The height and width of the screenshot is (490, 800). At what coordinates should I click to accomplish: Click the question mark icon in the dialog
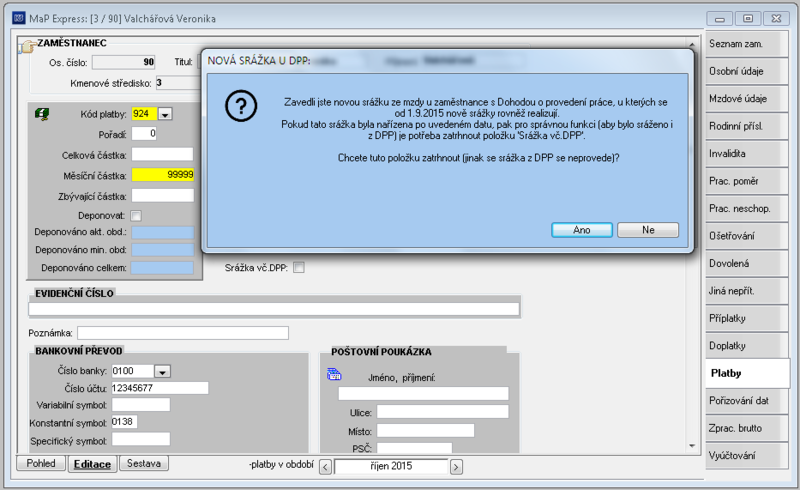241,106
